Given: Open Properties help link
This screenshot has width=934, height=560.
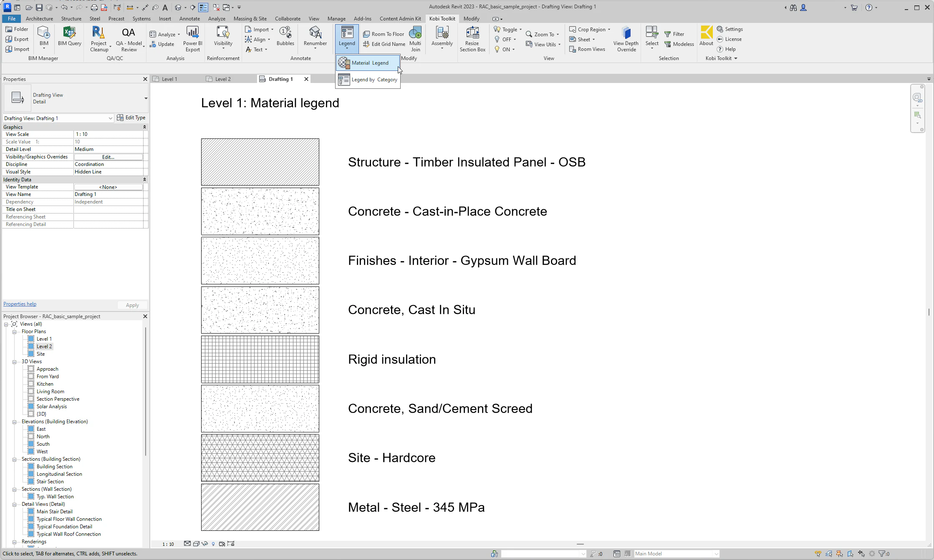Looking at the screenshot, I should (x=20, y=304).
